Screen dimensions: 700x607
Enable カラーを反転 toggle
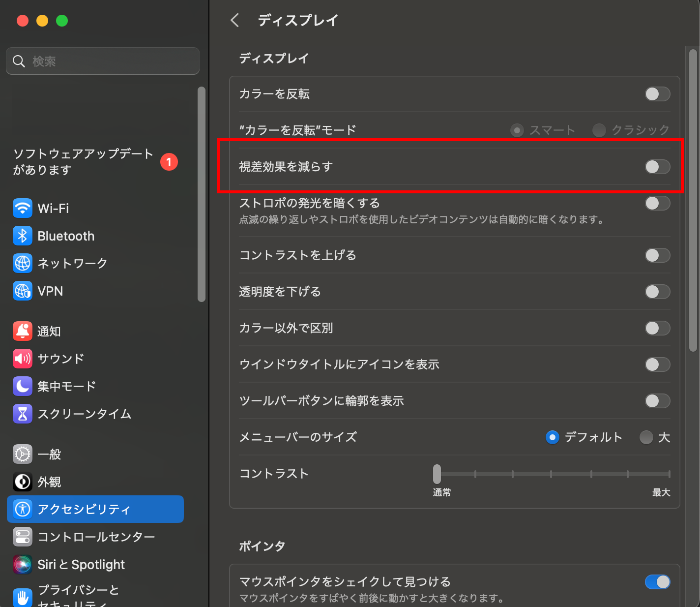coord(657,94)
